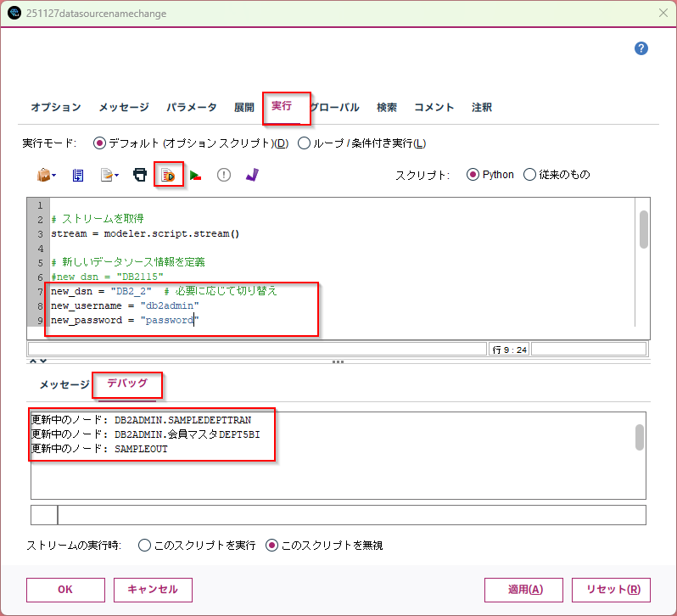Click the blue document script icon

tap(78, 176)
